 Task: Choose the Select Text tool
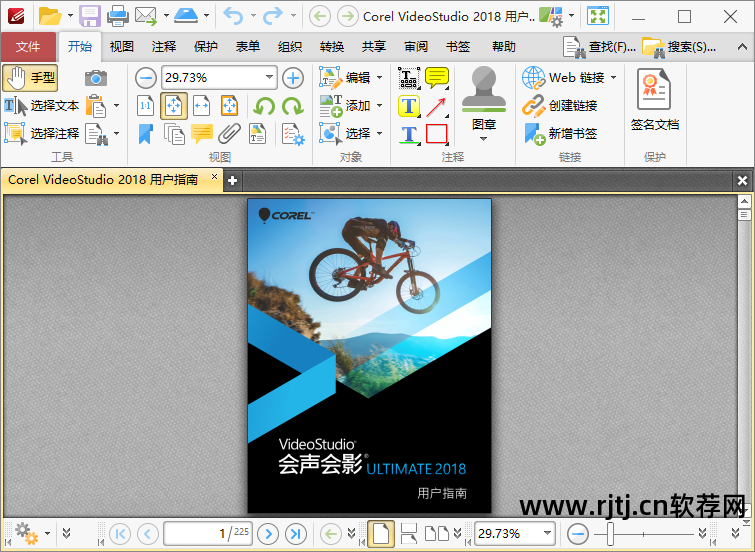41,105
